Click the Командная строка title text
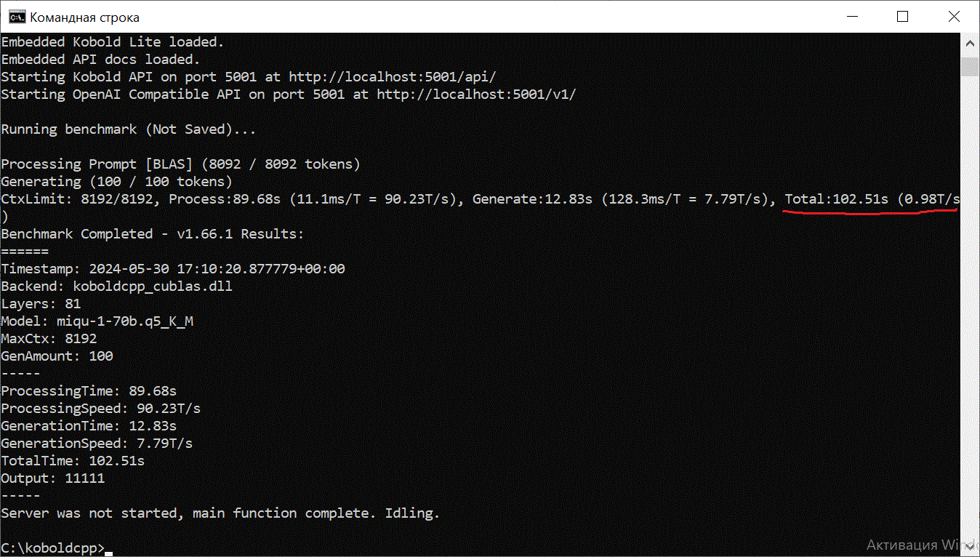 click(x=85, y=17)
